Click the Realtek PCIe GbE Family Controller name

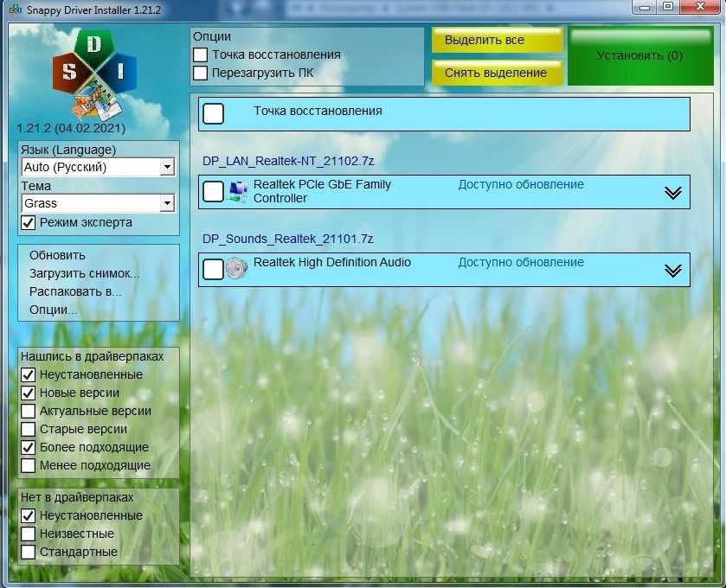pyautogui.click(x=322, y=191)
